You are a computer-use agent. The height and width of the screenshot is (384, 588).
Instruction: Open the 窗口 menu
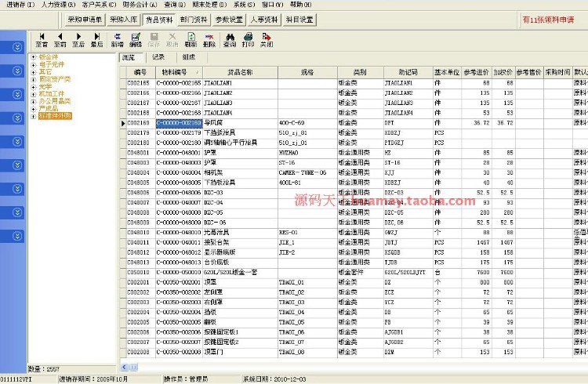click(x=273, y=5)
